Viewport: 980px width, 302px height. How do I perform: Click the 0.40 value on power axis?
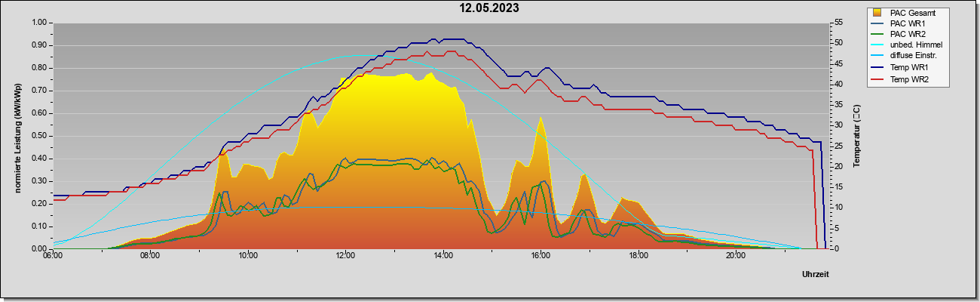coord(38,159)
